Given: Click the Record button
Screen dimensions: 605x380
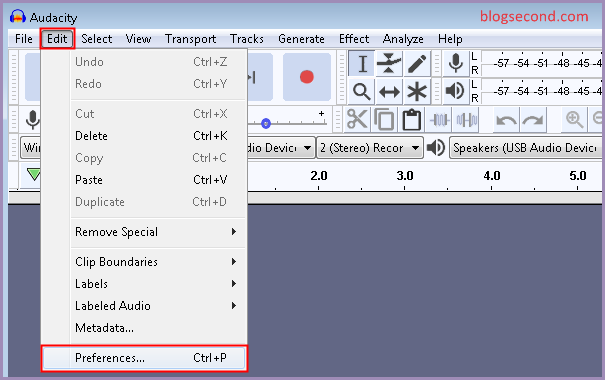Looking at the screenshot, I should click(x=307, y=77).
